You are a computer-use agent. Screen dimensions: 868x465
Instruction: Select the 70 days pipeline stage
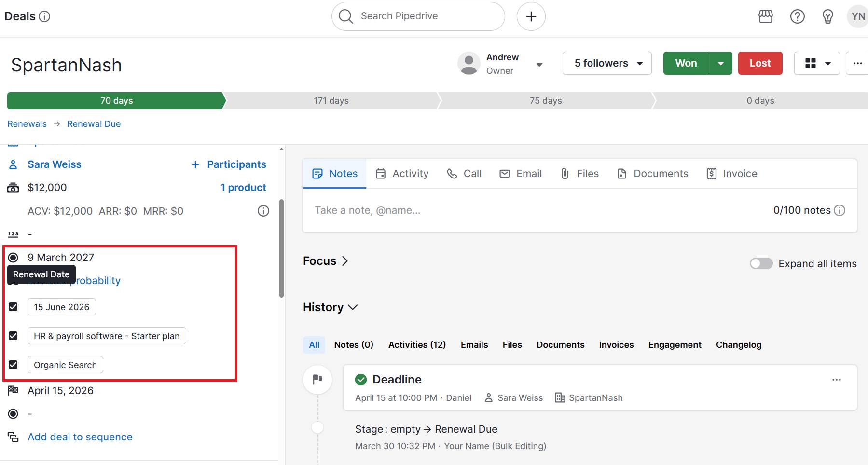pyautogui.click(x=116, y=101)
